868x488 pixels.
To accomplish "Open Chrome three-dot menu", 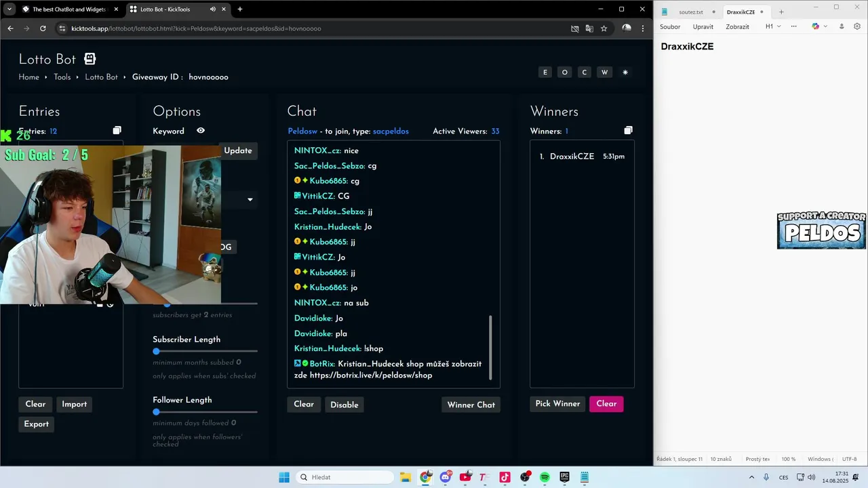I will [643, 28].
